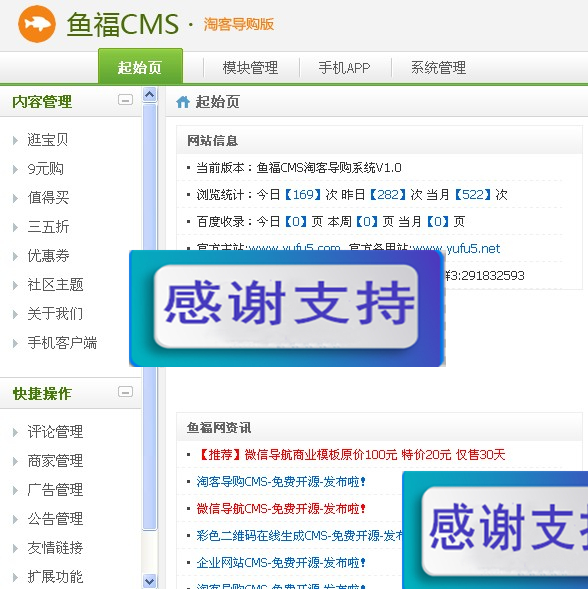Screen dimensions: 588x589
Task: Open the 模块管理 tab
Action: click(x=250, y=68)
